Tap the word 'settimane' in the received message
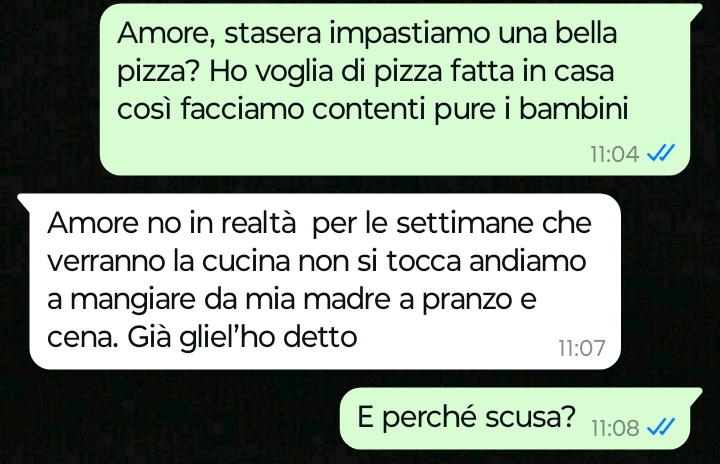This screenshot has width=720, height=464. pyautogui.click(x=465, y=223)
